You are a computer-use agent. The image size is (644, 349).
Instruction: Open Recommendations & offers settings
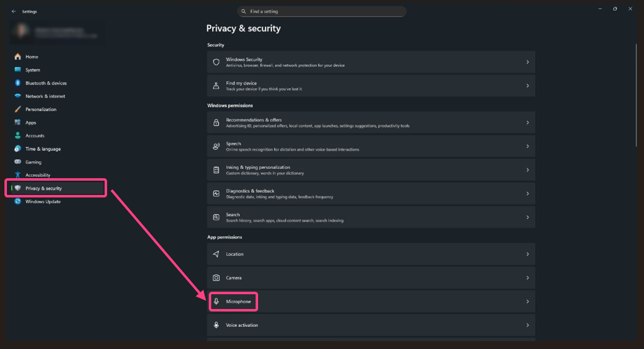[371, 122]
